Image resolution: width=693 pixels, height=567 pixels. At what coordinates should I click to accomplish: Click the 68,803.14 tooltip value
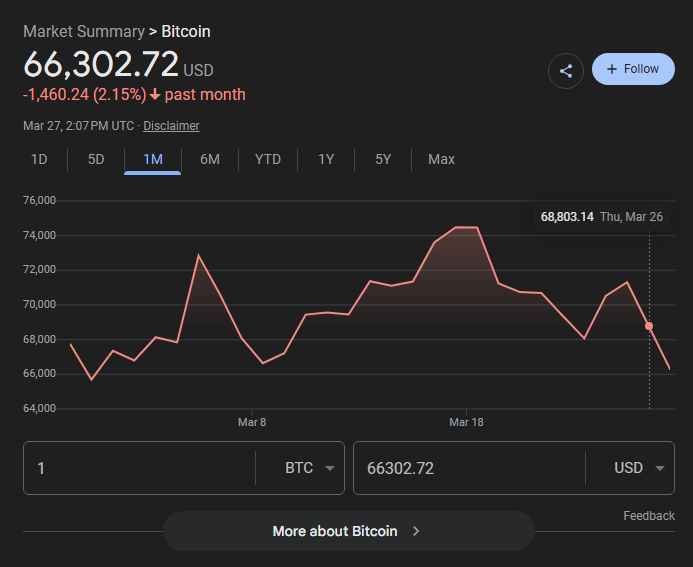pyautogui.click(x=567, y=217)
